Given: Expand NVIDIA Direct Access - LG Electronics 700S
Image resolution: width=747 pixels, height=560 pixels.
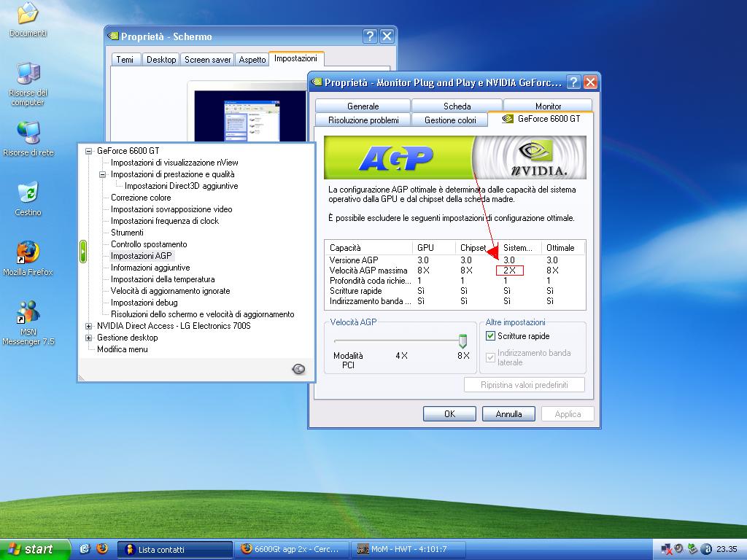Looking at the screenshot, I should 88,326.
